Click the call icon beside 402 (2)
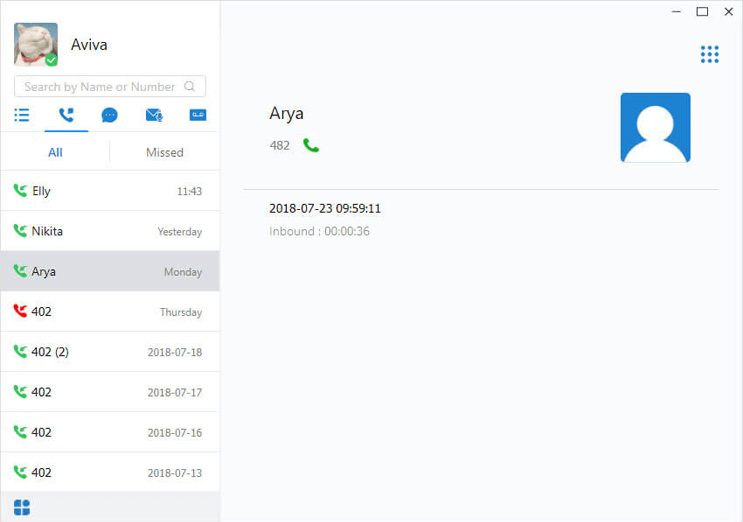 tap(20, 351)
